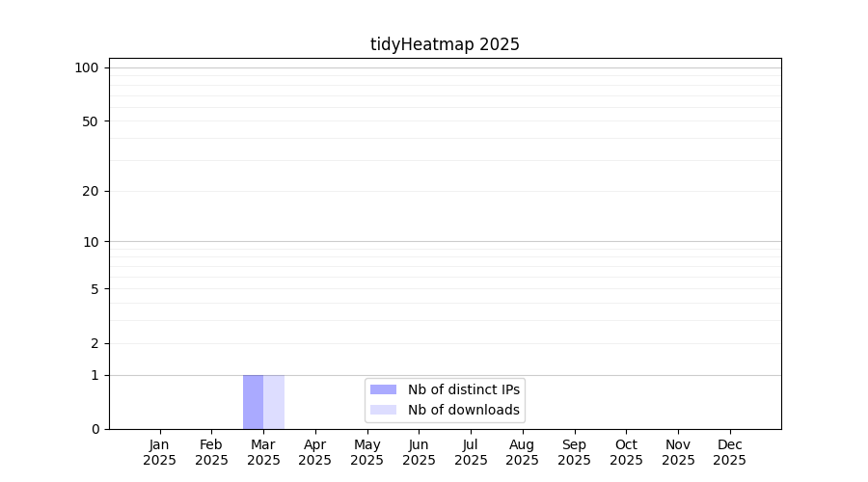Select the "Nb of downloads" legend label
Image resolution: width=868 pixels, height=482 pixels.
pos(463,410)
